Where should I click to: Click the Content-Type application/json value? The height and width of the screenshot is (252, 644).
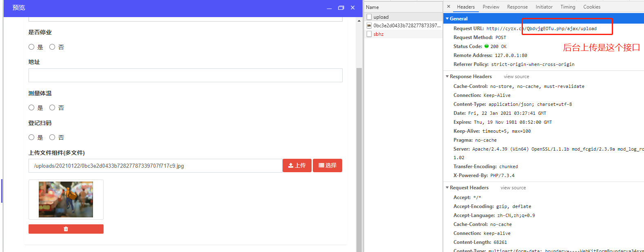530,104
